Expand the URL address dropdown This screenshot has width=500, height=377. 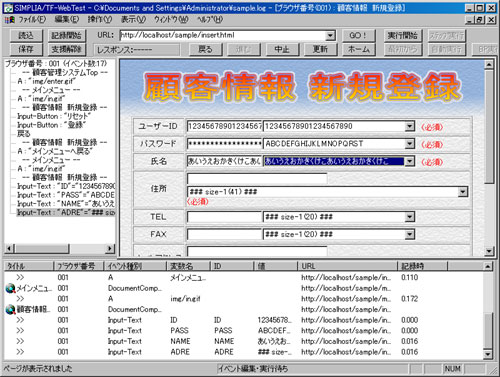click(330, 35)
